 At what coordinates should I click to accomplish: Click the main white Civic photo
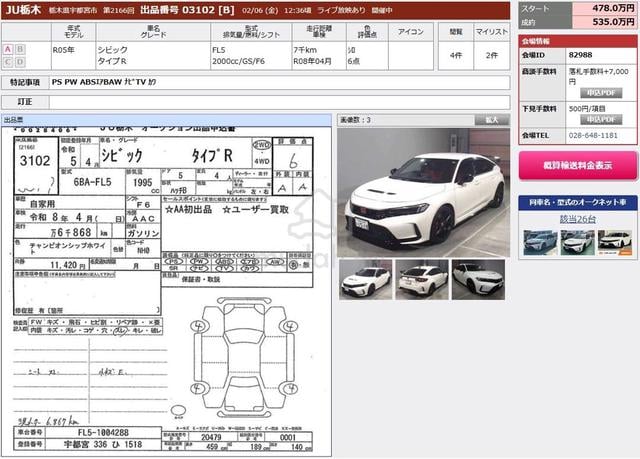pyautogui.click(x=423, y=193)
